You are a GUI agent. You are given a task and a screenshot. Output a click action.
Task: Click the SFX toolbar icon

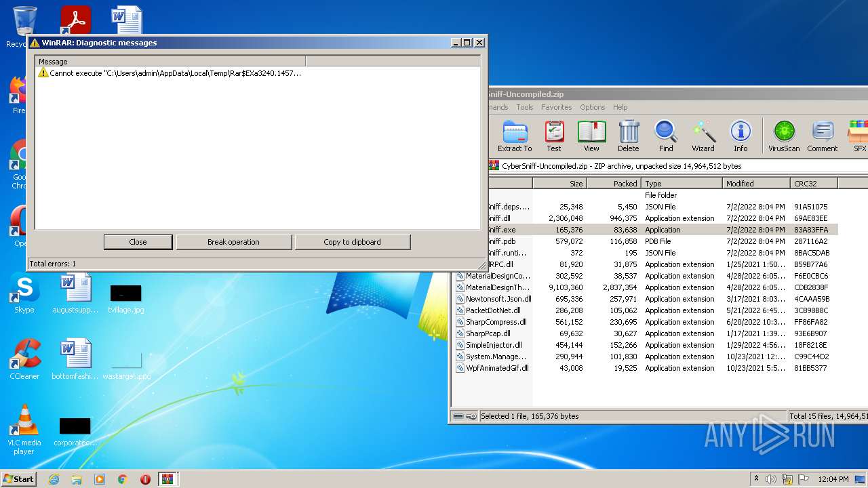859,136
